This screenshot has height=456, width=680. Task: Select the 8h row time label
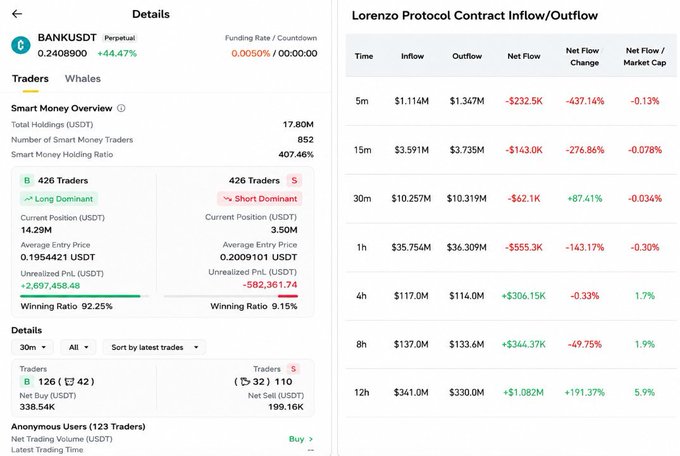(x=361, y=344)
